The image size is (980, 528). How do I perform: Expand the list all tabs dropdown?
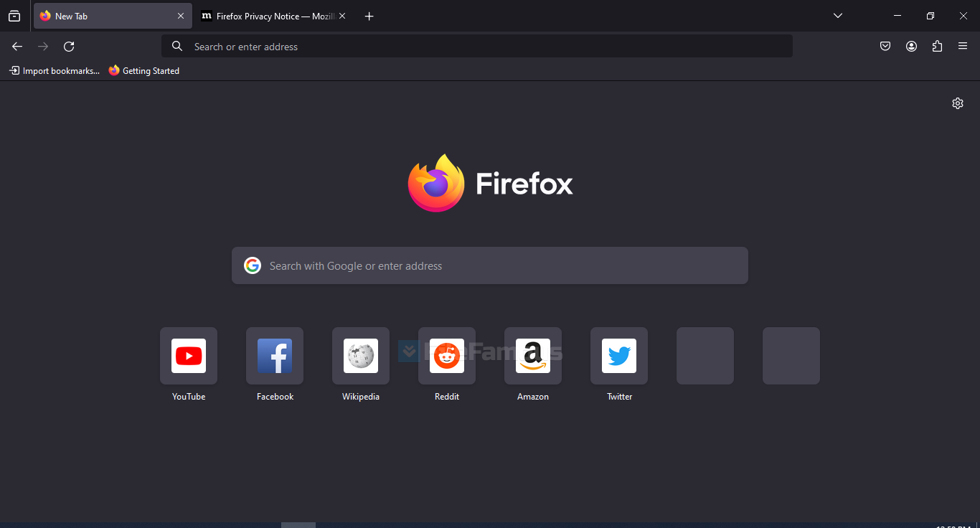[838, 16]
